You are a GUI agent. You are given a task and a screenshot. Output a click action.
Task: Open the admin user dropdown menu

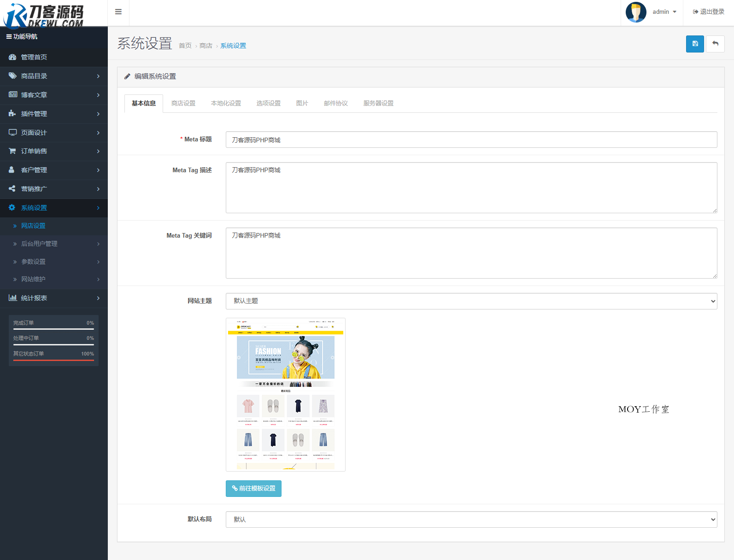click(664, 12)
